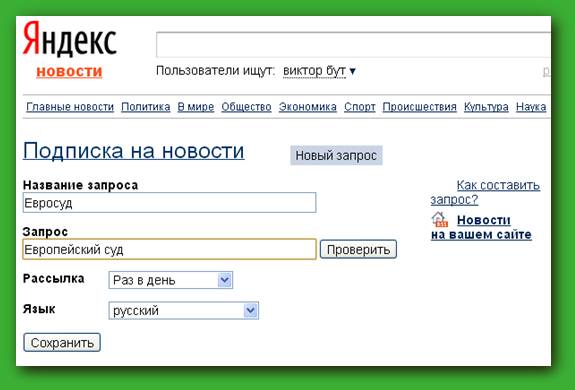Expand the arrow next to виктор бут
The image size is (575, 390).
coord(352,71)
